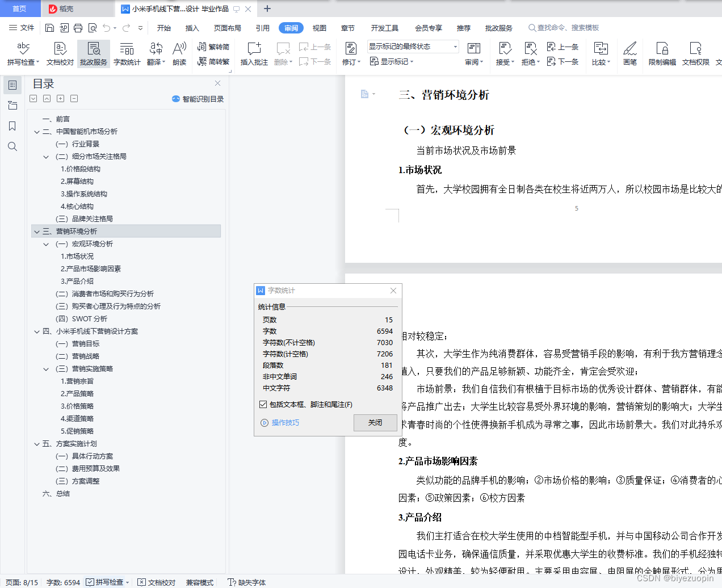Open the bookmark sidebar panel

tap(12, 126)
